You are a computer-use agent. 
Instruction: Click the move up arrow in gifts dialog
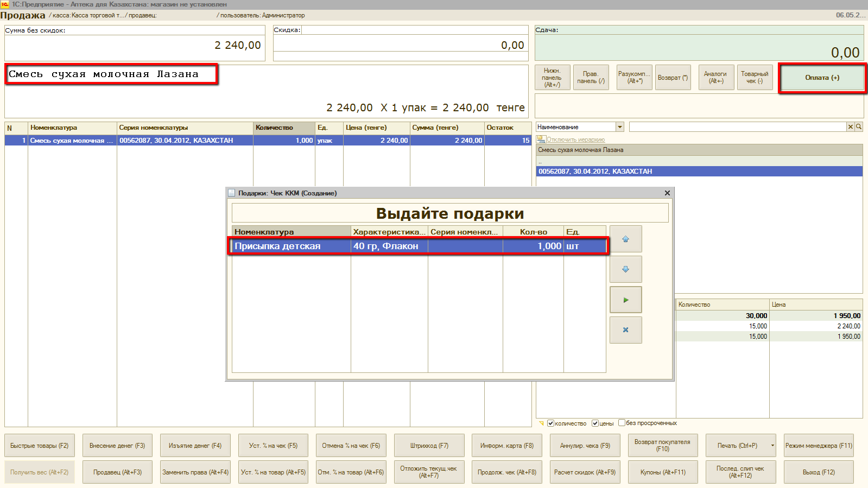click(x=625, y=239)
